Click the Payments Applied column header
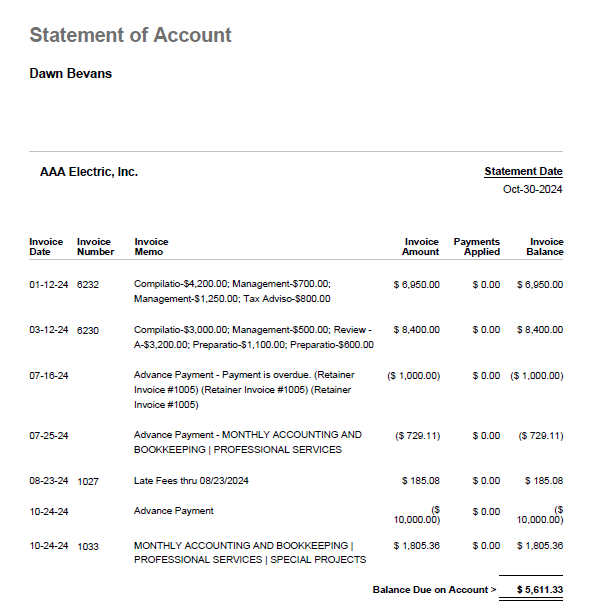 click(x=477, y=247)
